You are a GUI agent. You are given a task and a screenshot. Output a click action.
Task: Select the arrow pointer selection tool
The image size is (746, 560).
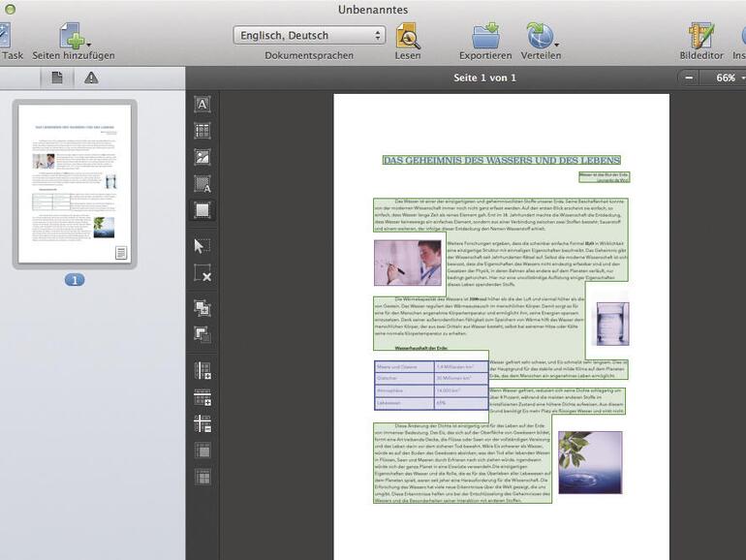[x=202, y=245]
